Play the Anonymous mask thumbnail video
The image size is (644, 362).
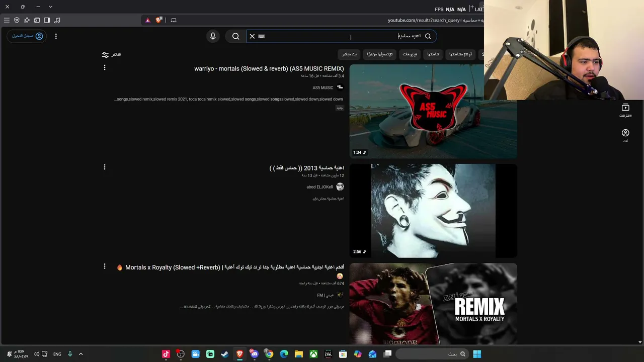(433, 211)
